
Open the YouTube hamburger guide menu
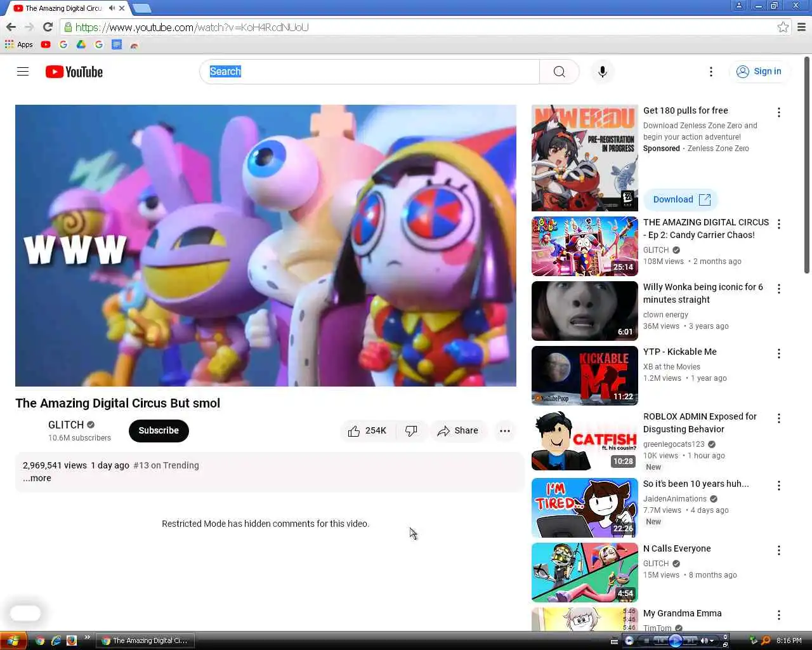(23, 72)
